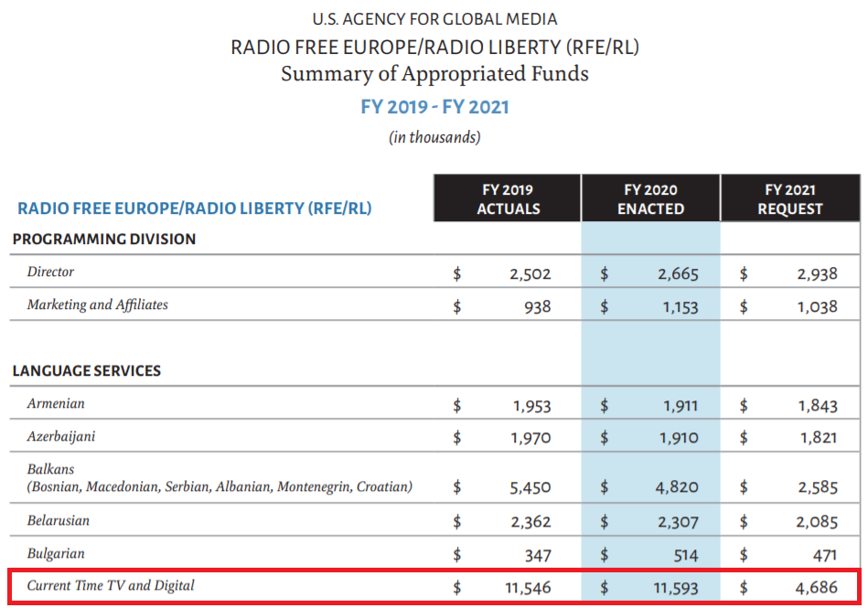
Task: Click the 'Armenian' row label
Action: [56, 403]
